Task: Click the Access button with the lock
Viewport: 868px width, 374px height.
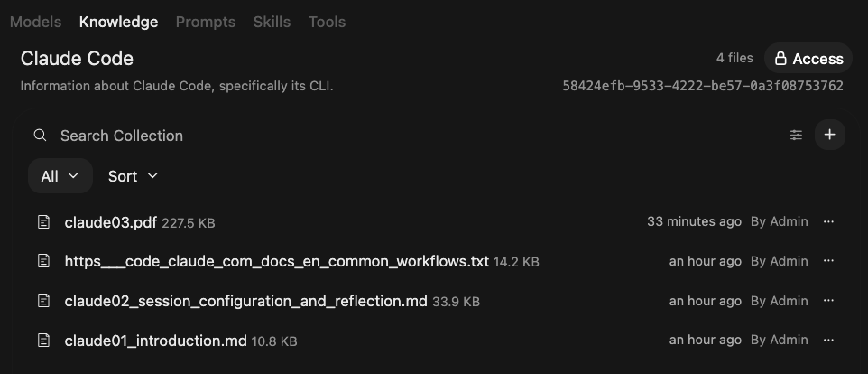Action: 808,58
